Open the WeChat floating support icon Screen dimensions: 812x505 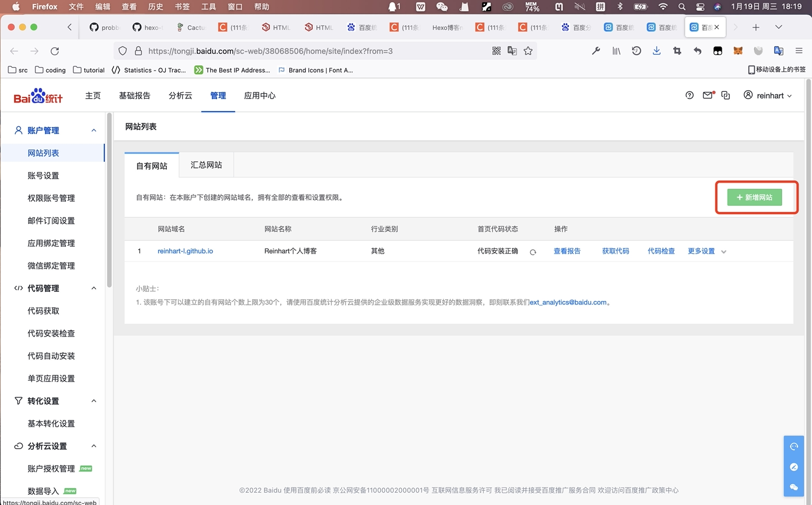click(794, 487)
